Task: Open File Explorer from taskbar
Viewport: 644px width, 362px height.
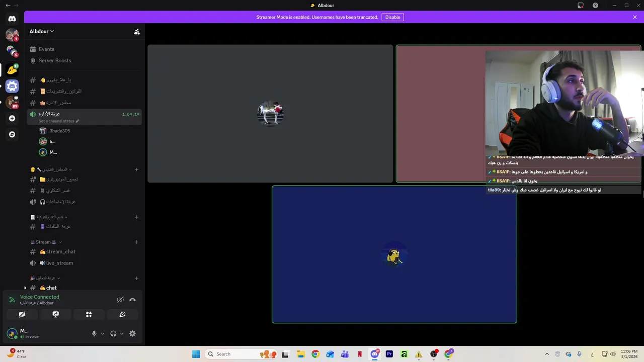Action: [x=300, y=354]
